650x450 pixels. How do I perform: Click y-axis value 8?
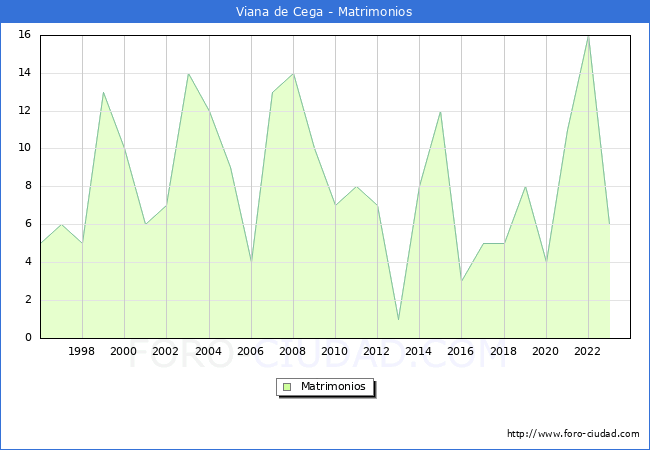pos(28,186)
